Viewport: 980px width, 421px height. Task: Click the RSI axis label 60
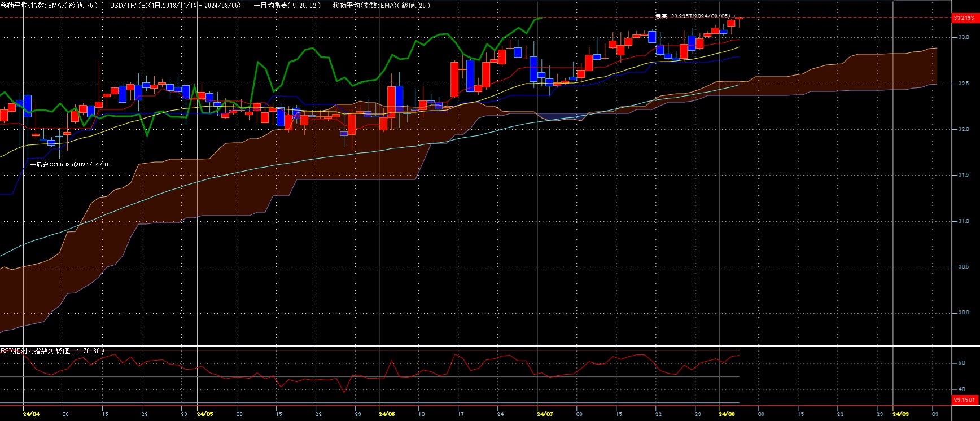[x=962, y=363]
